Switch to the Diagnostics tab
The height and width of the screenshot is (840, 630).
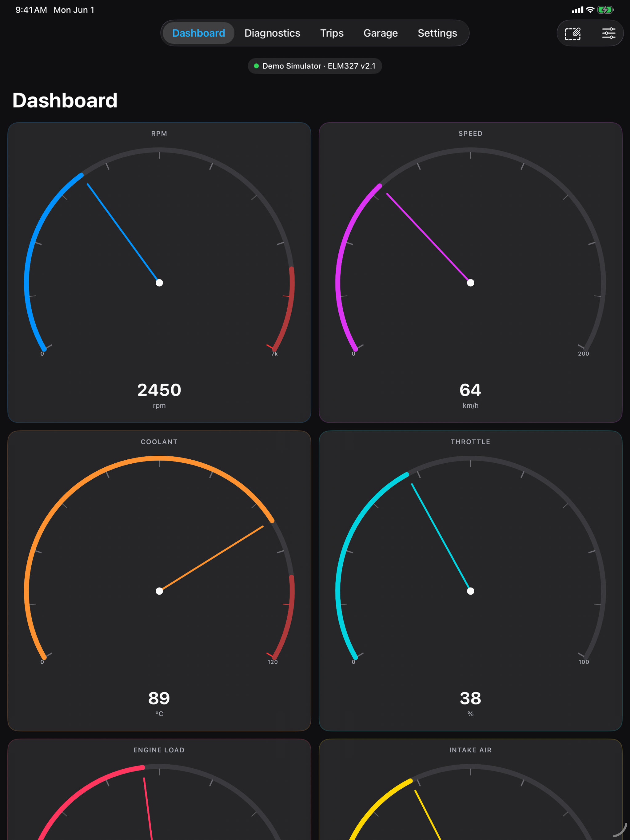(x=272, y=33)
